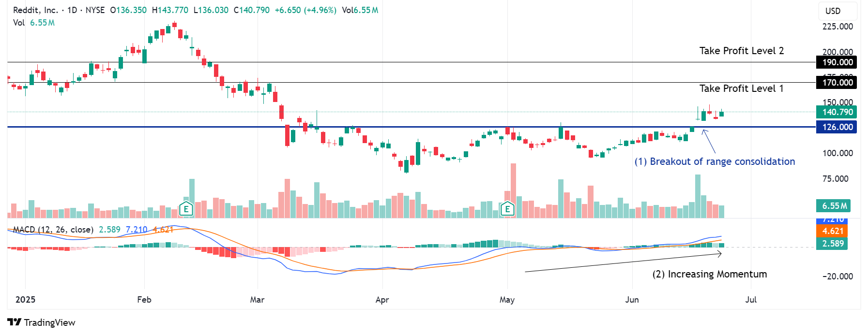The height and width of the screenshot is (335, 868).
Task: Click the May date axis label
Action: coord(507,300)
